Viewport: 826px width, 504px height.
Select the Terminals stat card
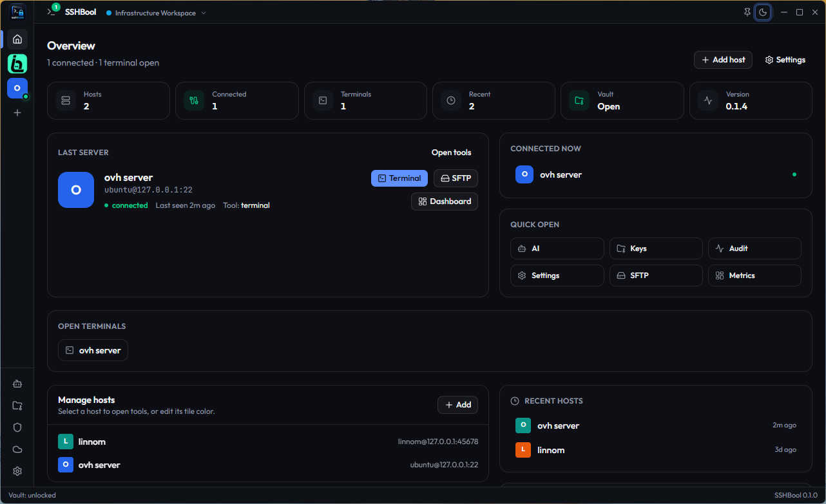pyautogui.click(x=365, y=100)
